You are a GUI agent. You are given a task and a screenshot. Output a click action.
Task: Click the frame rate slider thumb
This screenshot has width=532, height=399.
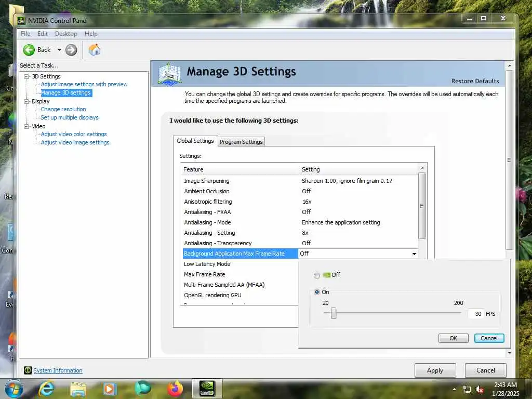click(334, 313)
